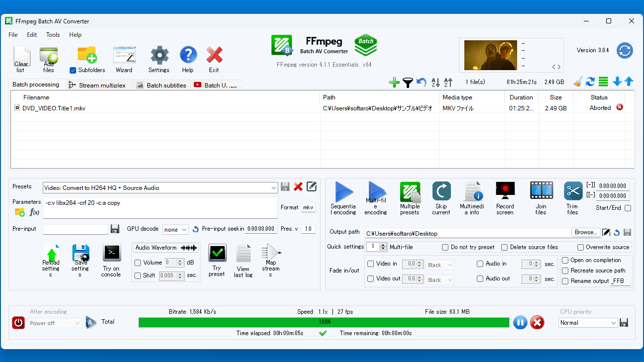Enable Recreate source path checkbox
Screen dimensions: 644x362
565,271
